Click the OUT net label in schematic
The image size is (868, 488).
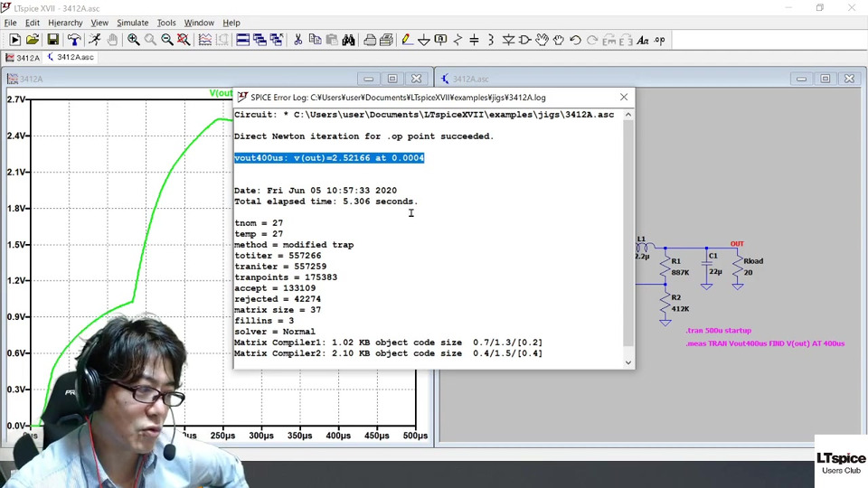[737, 243]
